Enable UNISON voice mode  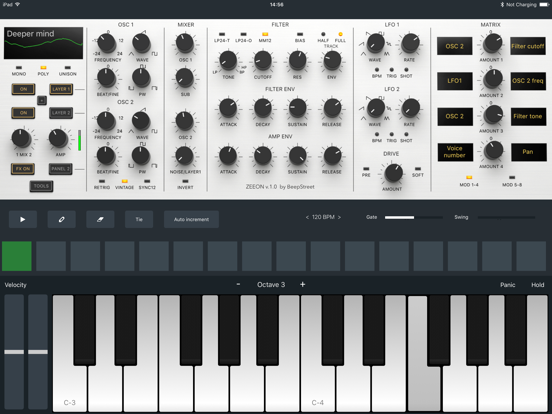68,68
